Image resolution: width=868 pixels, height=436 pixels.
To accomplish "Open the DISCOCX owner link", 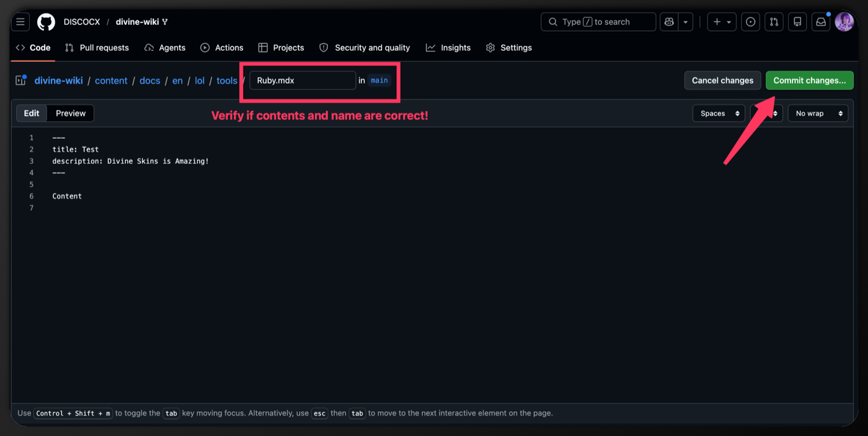I will pos(82,22).
